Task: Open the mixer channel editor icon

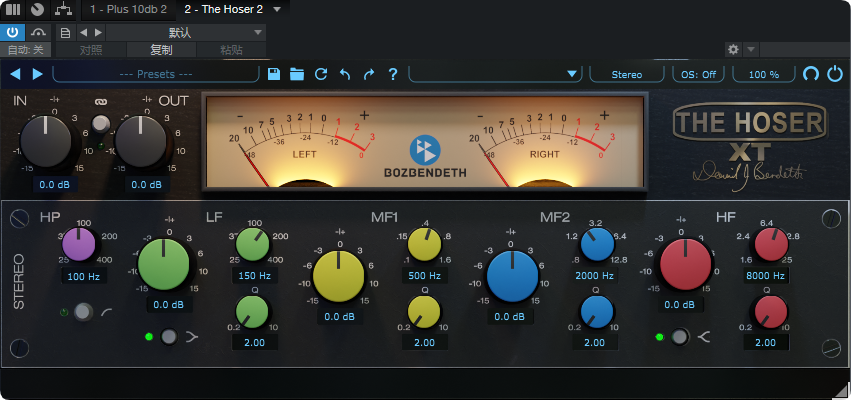Action: (x=12, y=9)
